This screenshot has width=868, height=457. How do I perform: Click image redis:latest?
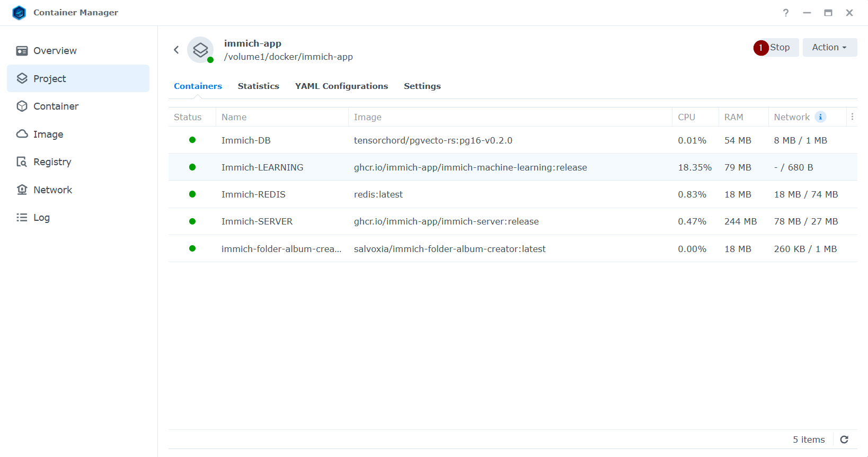coord(378,194)
